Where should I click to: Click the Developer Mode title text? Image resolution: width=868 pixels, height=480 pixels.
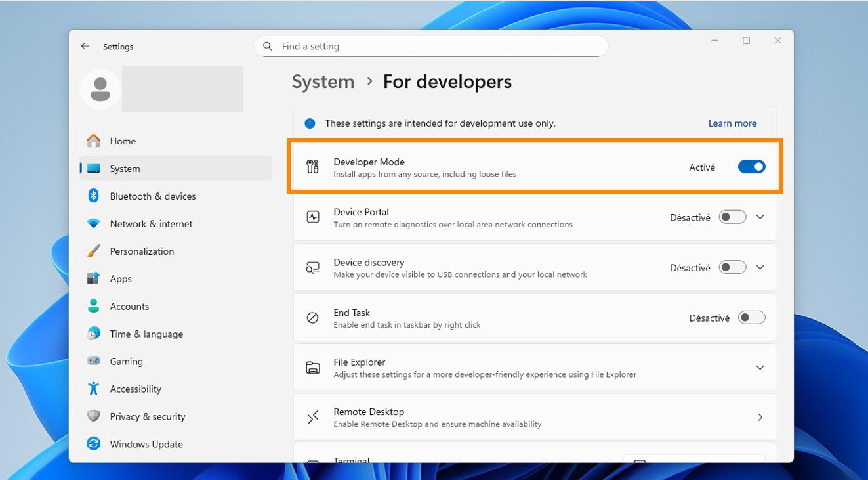[369, 162]
